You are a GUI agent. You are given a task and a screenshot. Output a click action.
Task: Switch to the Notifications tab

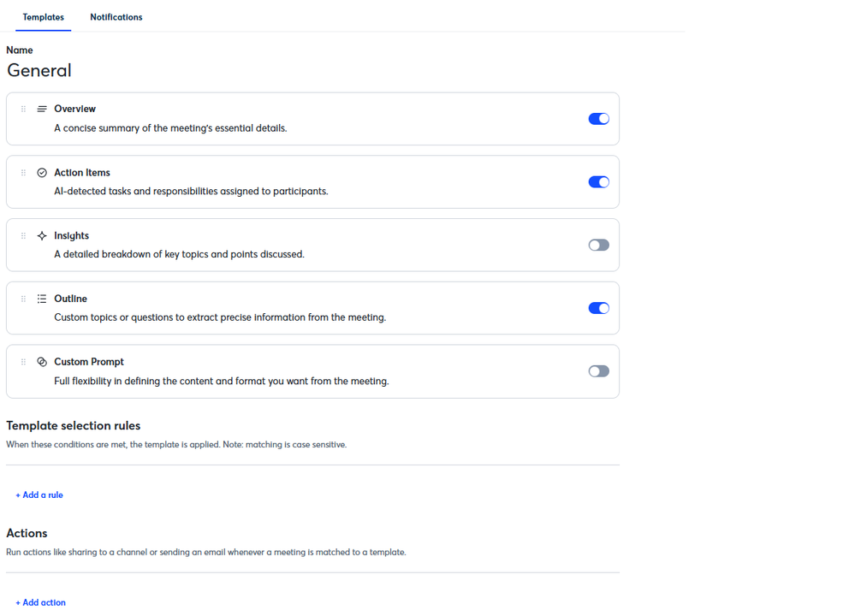tap(116, 17)
